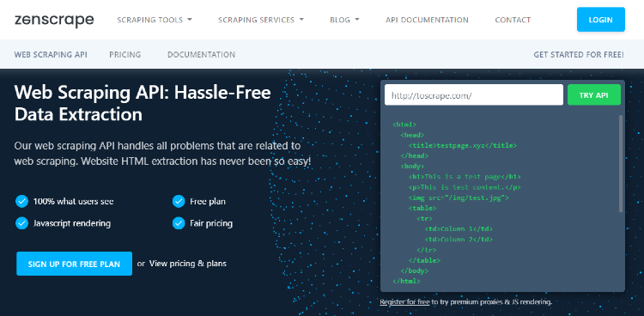Select the Web Scraping API tab
The image size is (644, 316).
tap(51, 54)
